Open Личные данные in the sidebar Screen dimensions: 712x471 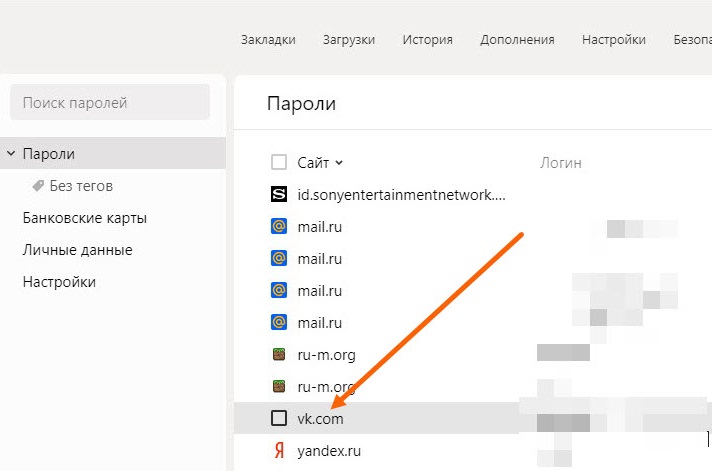click(x=77, y=250)
